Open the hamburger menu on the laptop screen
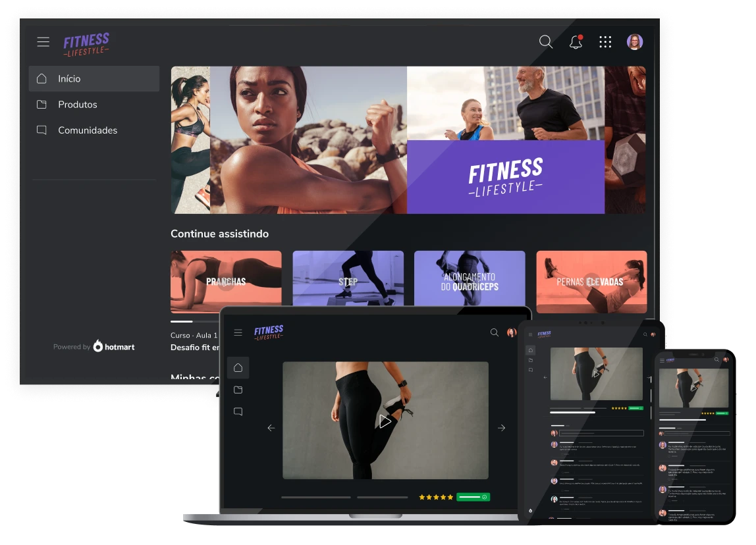756x545 pixels. point(238,332)
